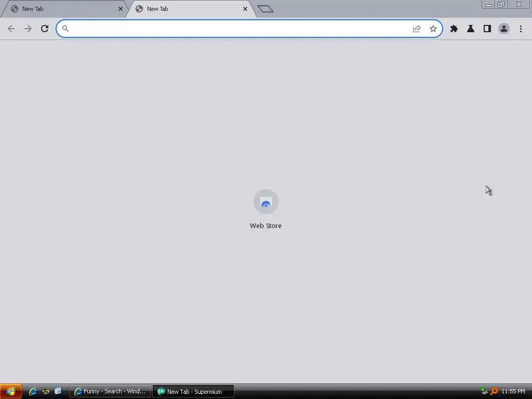The image size is (532, 399).
Task: Share this page via address bar icon
Action: tap(417, 29)
